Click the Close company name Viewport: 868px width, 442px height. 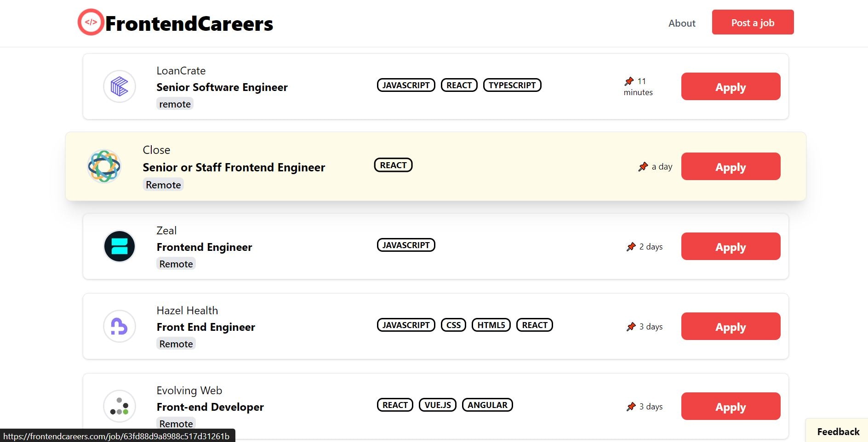coord(156,150)
